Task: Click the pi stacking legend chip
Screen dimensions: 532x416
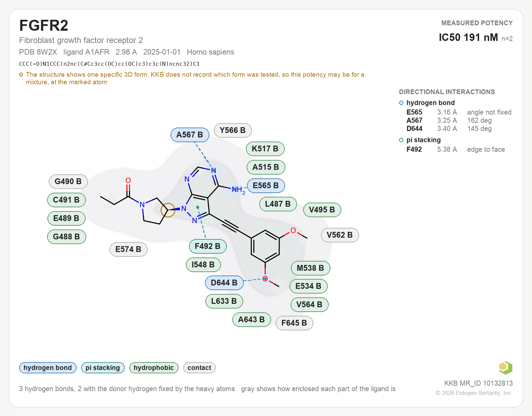Action: (x=103, y=368)
